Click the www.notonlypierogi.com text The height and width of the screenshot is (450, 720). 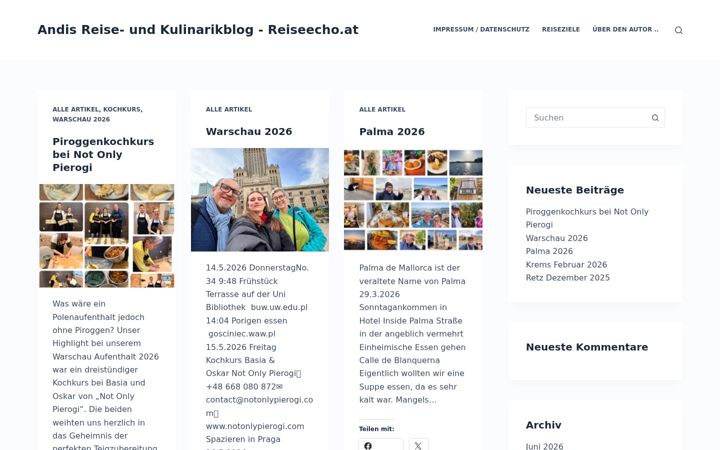click(x=255, y=426)
